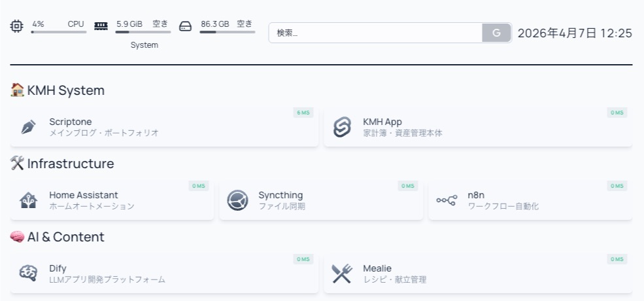Collapse the KMH System section header
The height and width of the screenshot is (301, 644).
[65, 90]
